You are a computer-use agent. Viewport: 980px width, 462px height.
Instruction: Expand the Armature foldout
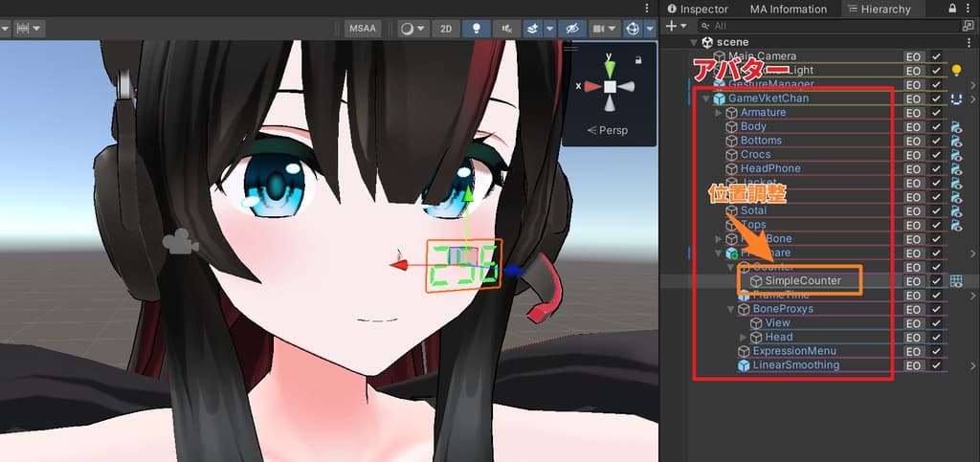718,112
